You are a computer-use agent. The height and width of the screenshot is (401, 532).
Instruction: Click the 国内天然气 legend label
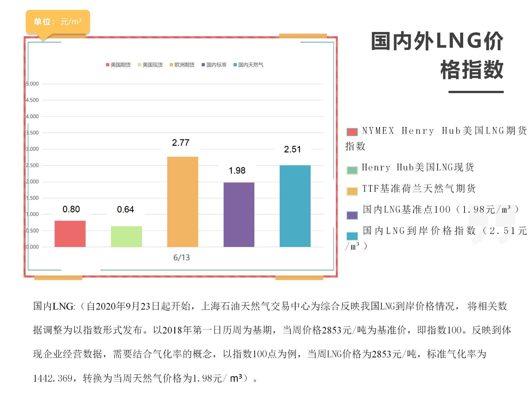(251, 65)
